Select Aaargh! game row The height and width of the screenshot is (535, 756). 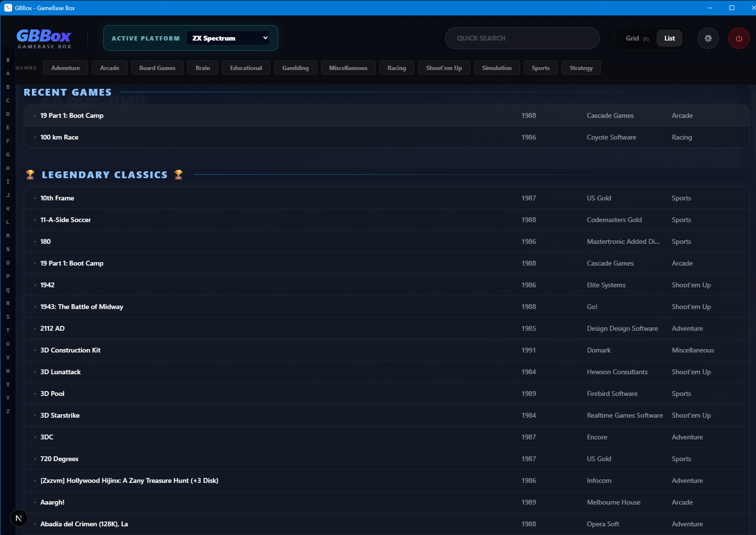pyautogui.click(x=386, y=502)
